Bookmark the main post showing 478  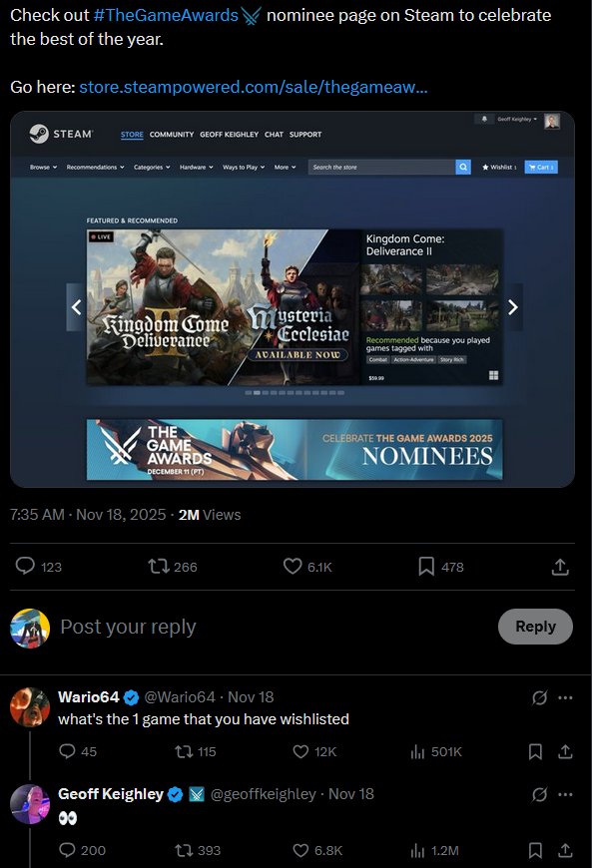tap(426, 567)
